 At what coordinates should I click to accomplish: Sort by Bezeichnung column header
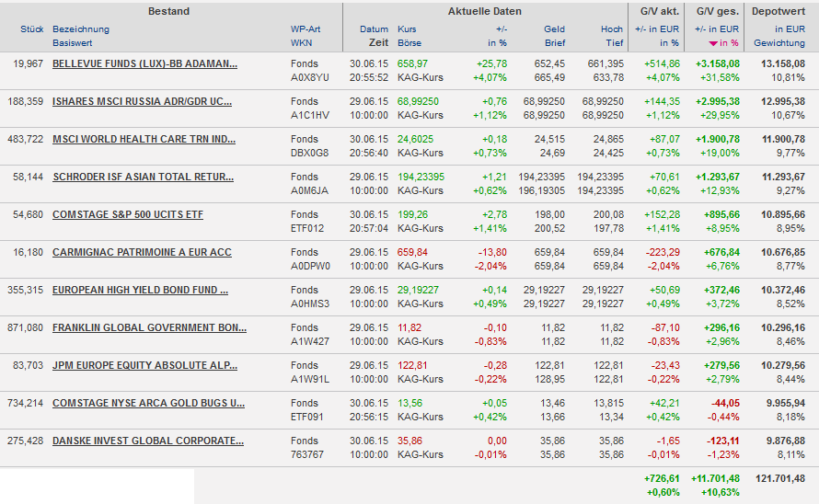pyautogui.click(x=80, y=29)
